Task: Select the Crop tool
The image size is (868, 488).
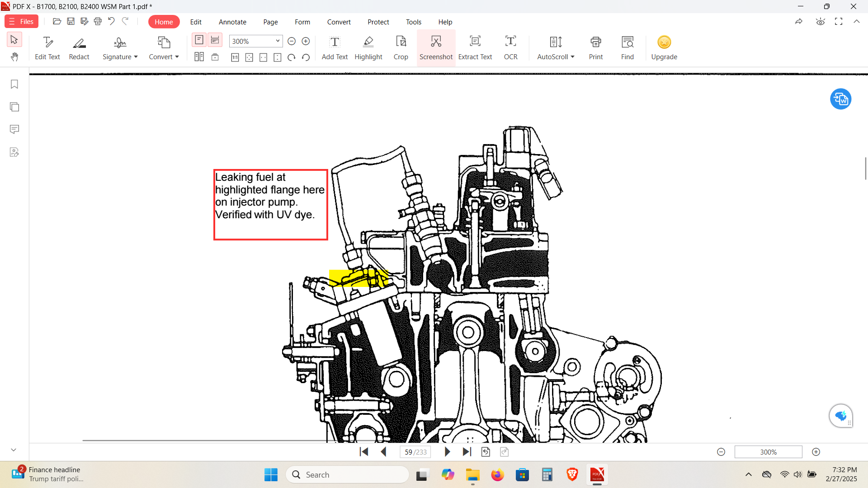Action: (401, 47)
